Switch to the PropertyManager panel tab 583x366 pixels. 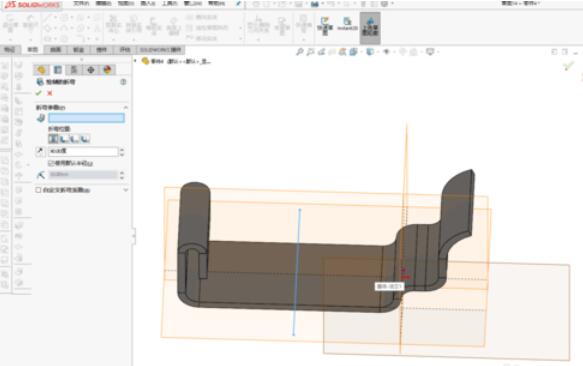coord(58,70)
